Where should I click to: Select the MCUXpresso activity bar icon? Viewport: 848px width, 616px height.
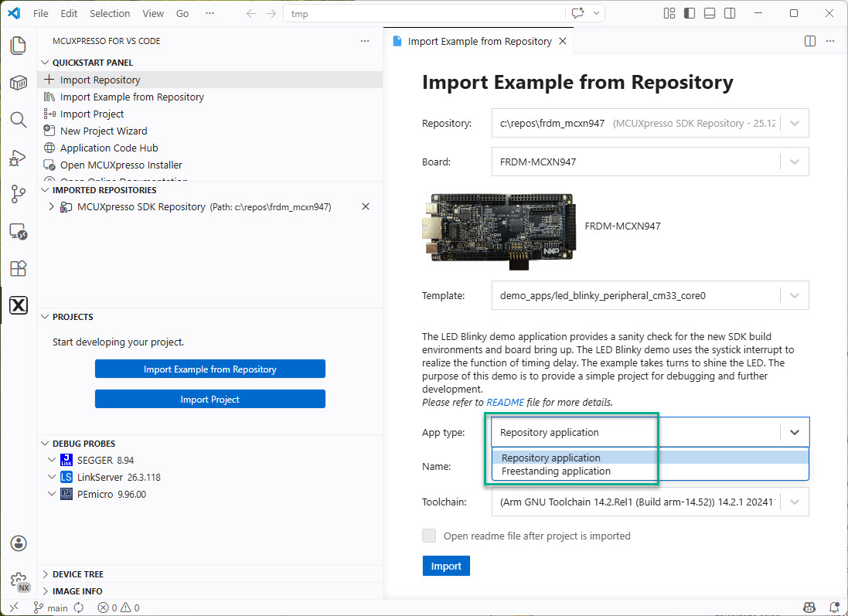click(18, 305)
